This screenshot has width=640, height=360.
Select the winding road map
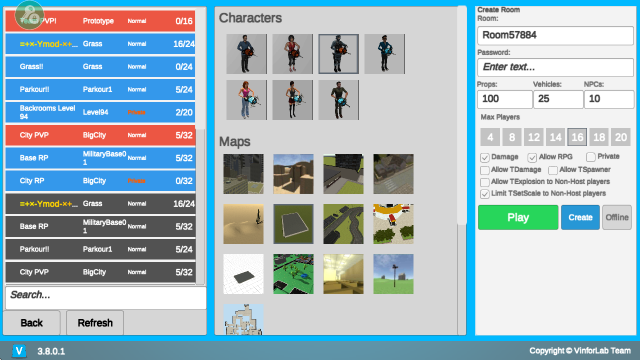[343, 224]
